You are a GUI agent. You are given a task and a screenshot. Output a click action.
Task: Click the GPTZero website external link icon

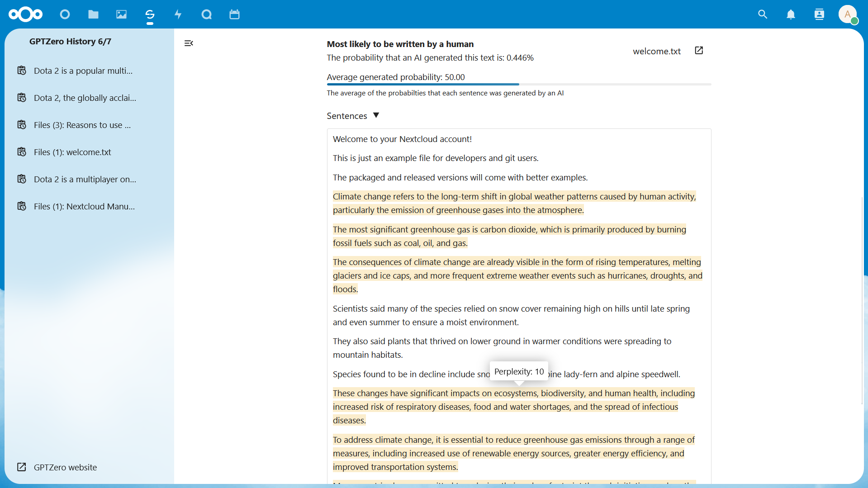tap(22, 467)
